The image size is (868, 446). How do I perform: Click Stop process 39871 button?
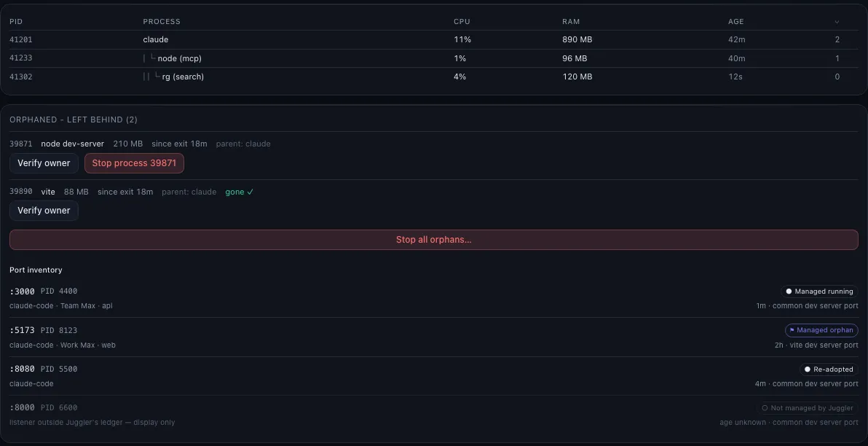[134, 163]
